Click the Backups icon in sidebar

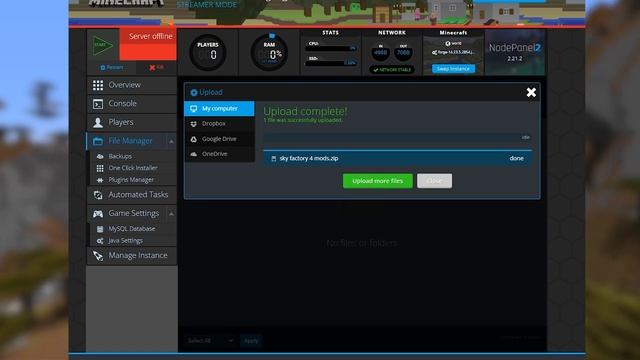[x=100, y=156]
